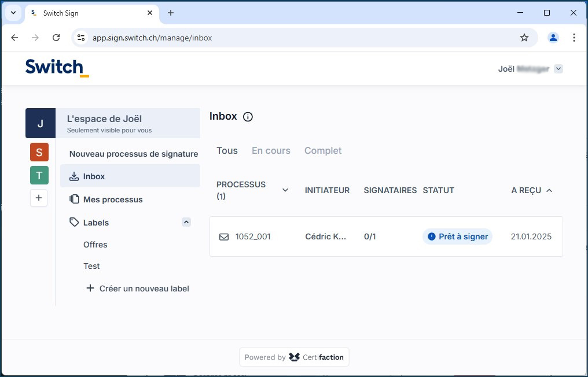Click the envelope icon for 1052_001

click(x=224, y=236)
